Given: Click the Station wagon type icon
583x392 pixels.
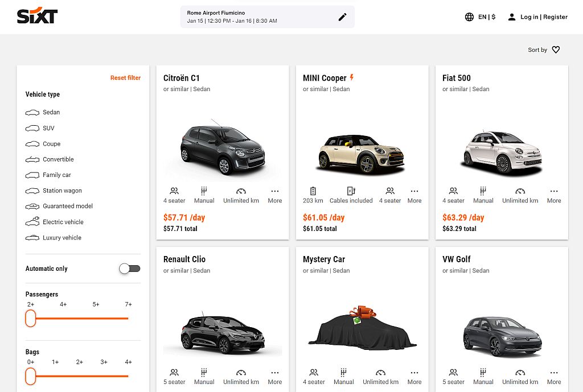Looking at the screenshot, I should (x=32, y=191).
